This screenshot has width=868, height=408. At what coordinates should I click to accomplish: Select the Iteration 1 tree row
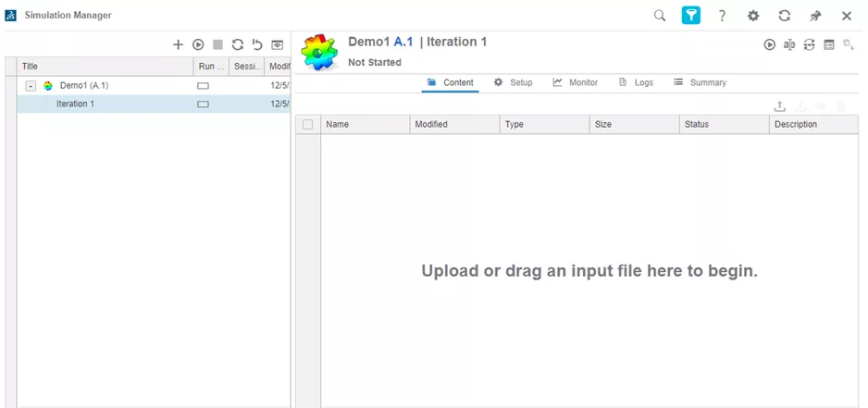click(154, 104)
